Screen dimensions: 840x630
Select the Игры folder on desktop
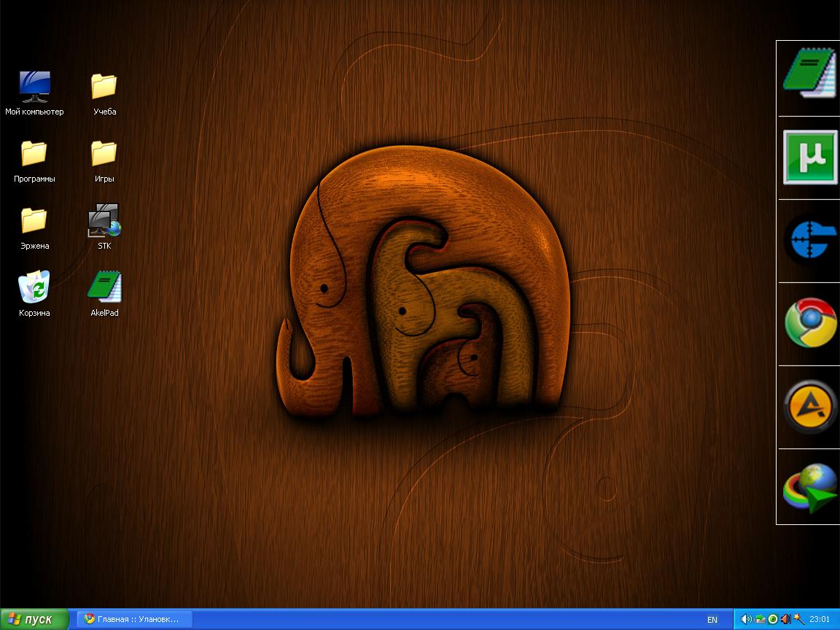[x=104, y=154]
